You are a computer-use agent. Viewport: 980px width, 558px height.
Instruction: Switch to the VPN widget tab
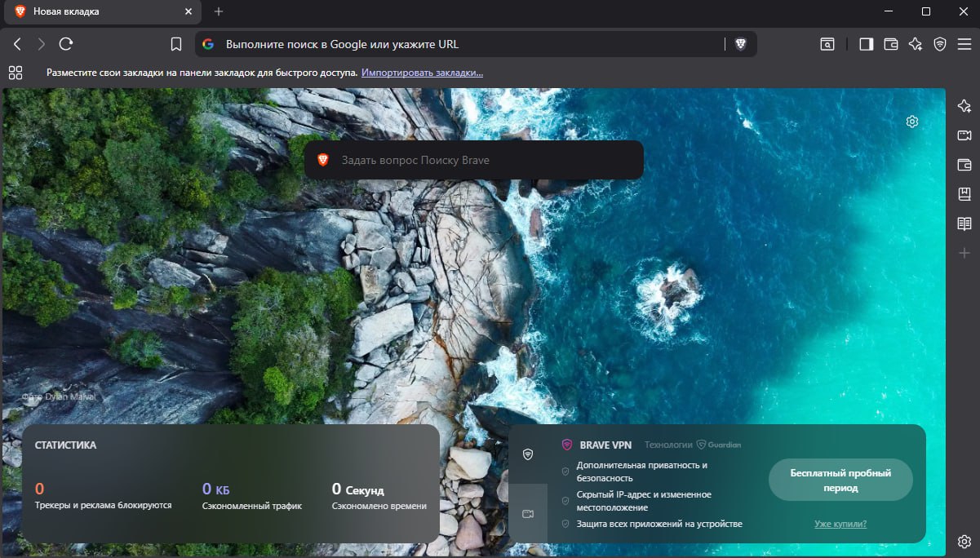tap(528, 454)
